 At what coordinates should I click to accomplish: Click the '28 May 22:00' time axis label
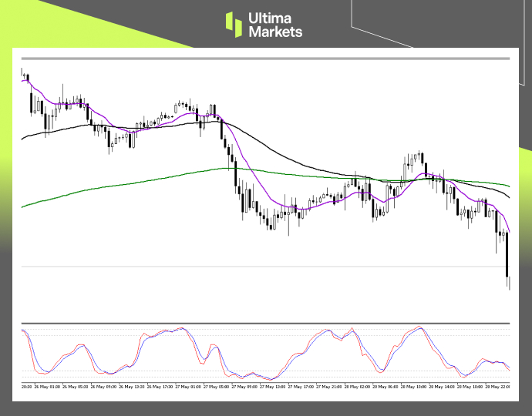coord(497,387)
